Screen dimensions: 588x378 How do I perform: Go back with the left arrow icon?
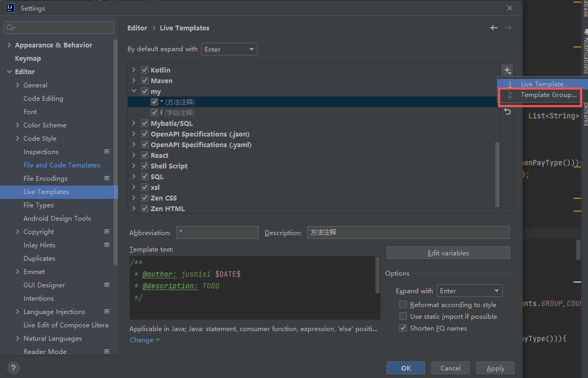(x=494, y=28)
